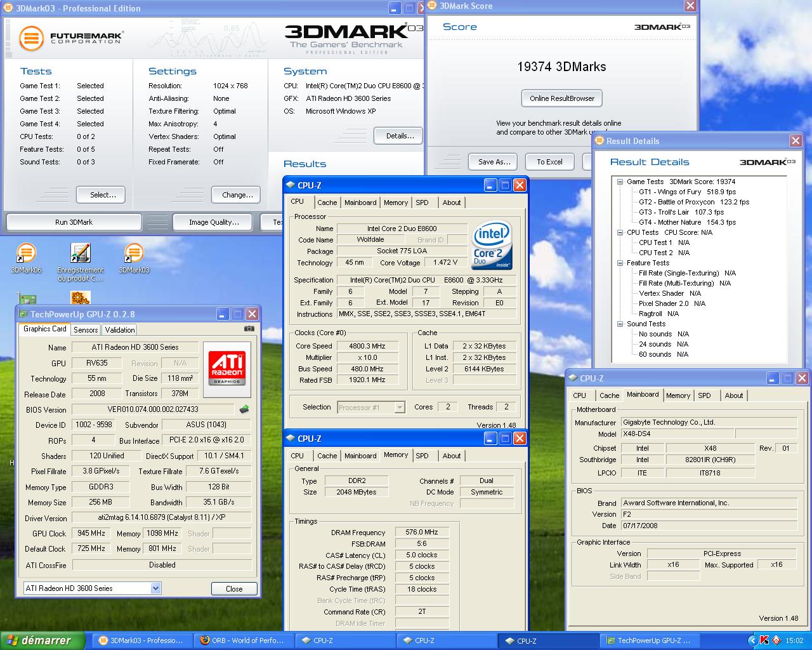812x650 pixels.
Task: Switch to TechPowerUp GPU-Z taskbar button
Action: click(648, 640)
